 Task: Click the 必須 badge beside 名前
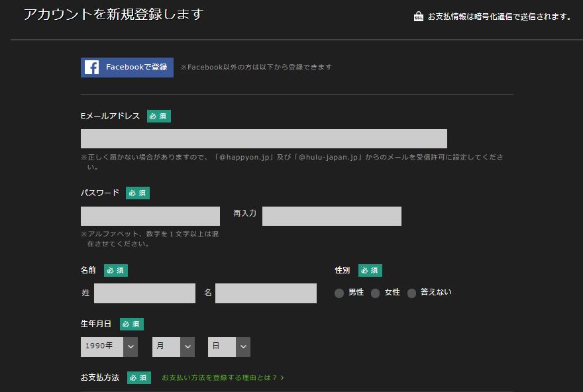[x=116, y=271]
